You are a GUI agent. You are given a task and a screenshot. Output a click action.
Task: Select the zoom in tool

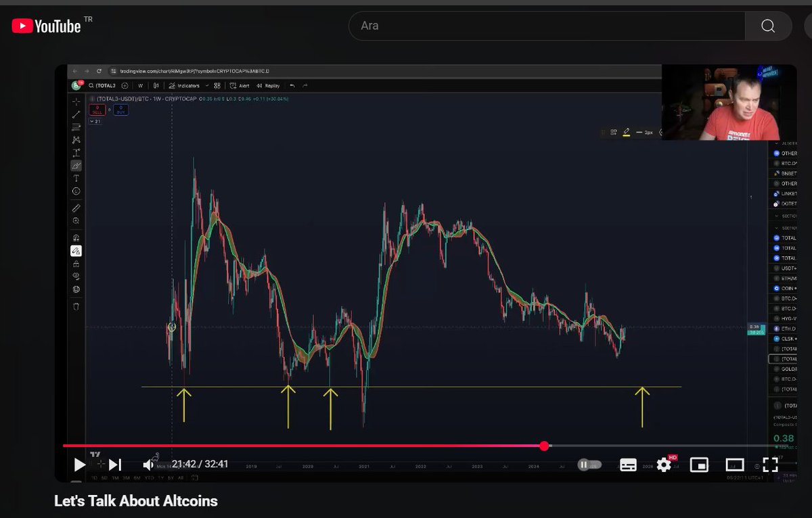pos(76,221)
